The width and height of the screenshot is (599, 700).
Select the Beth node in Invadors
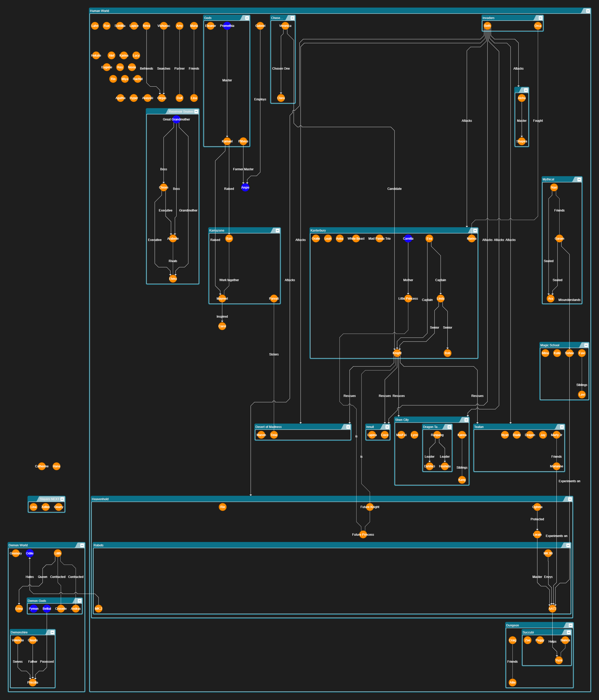point(487,26)
